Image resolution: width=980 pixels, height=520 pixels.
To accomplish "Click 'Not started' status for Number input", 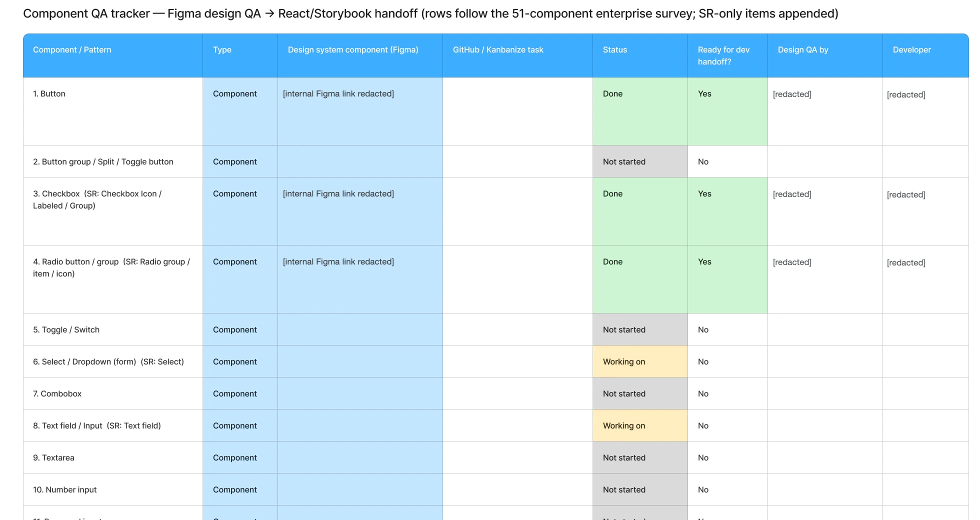I will (x=640, y=489).
